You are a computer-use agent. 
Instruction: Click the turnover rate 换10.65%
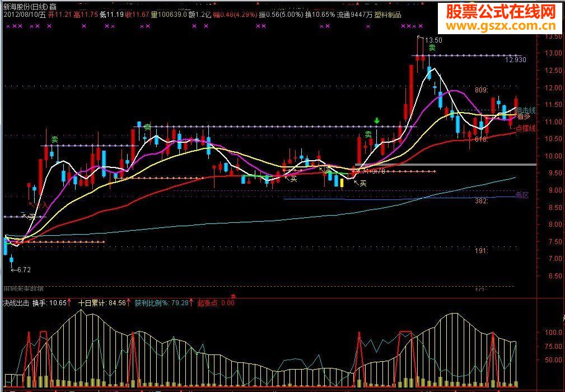320,15
